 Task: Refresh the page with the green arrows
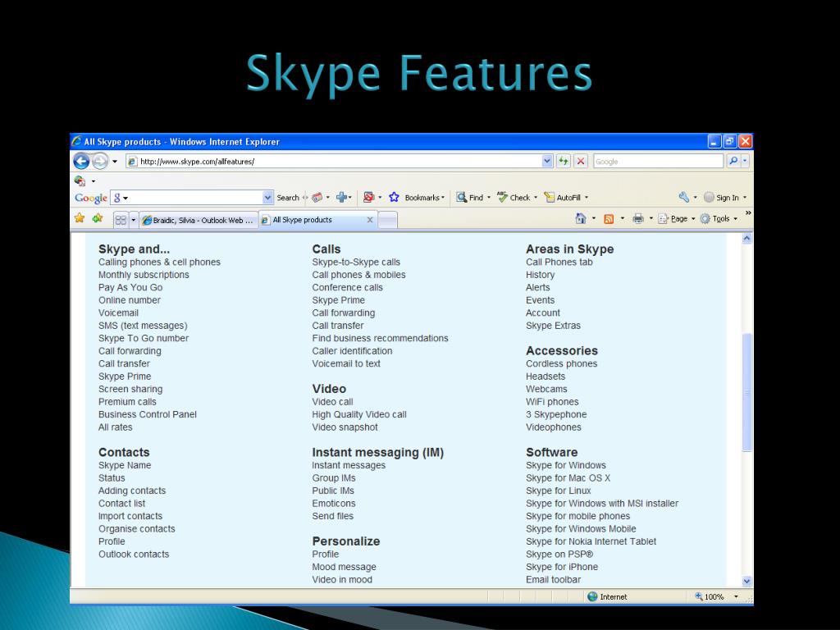click(563, 161)
